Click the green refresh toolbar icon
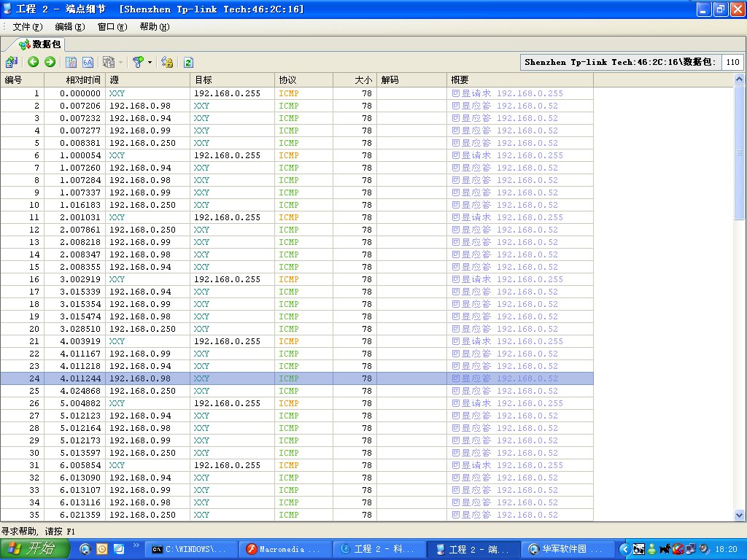This screenshot has width=747, height=560. tap(188, 63)
